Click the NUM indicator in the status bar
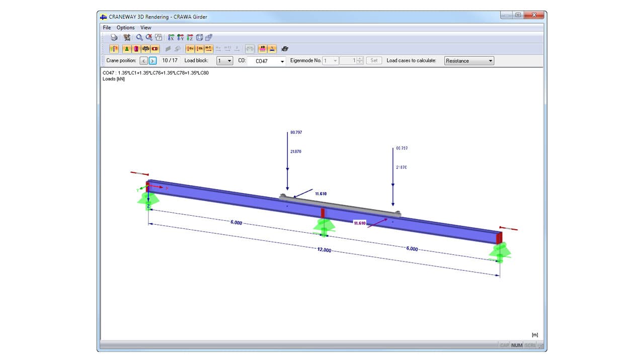The height and width of the screenshot is (362, 644). (x=516, y=345)
